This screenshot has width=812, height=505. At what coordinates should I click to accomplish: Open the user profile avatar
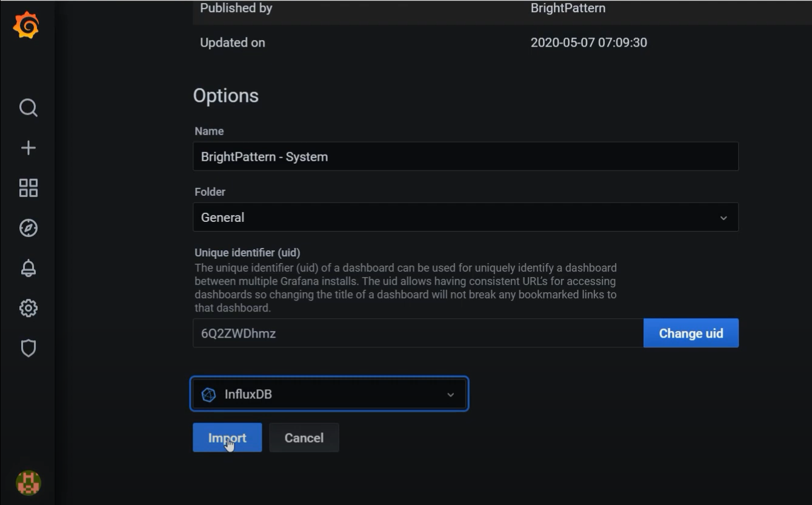(x=28, y=483)
